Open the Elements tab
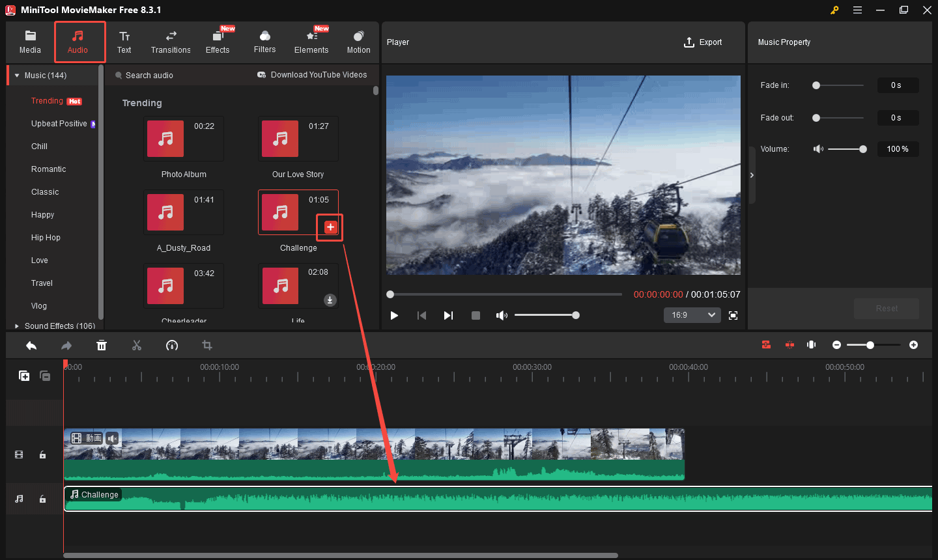 click(x=311, y=42)
